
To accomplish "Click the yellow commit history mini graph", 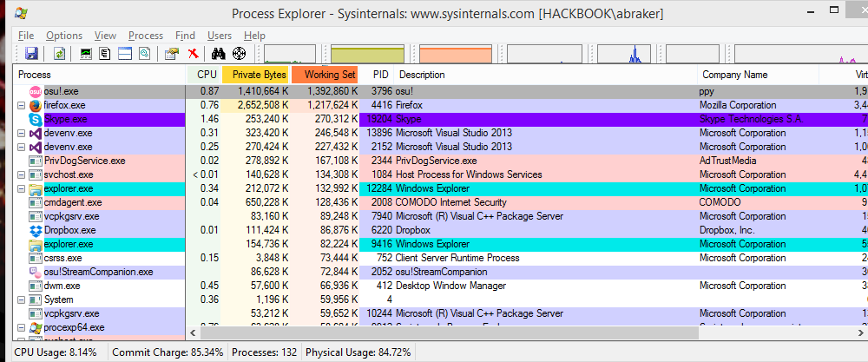I will 369,54.
